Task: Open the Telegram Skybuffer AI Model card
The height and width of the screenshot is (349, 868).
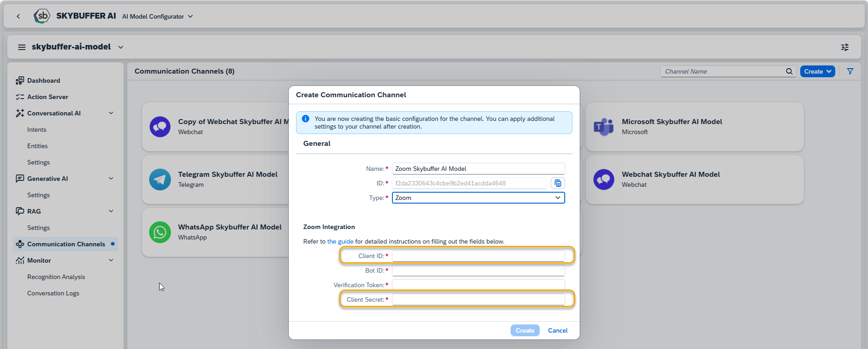Action: tap(215, 179)
